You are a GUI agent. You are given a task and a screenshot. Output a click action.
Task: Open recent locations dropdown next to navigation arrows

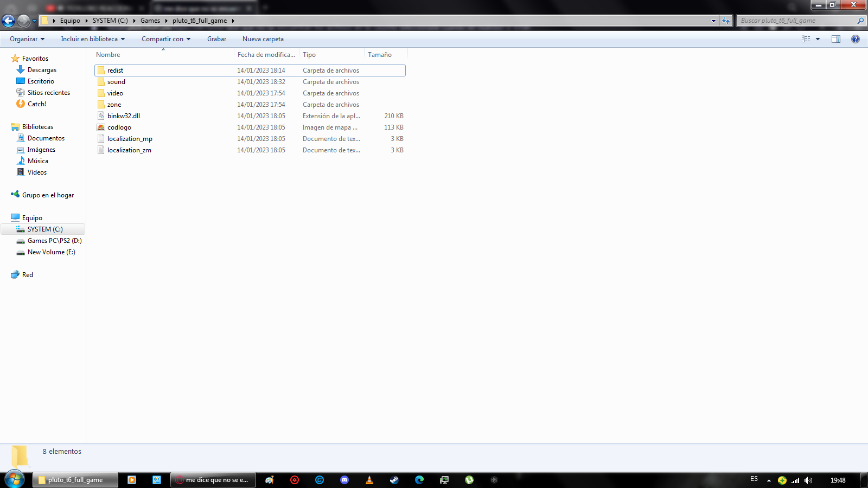pos(34,21)
